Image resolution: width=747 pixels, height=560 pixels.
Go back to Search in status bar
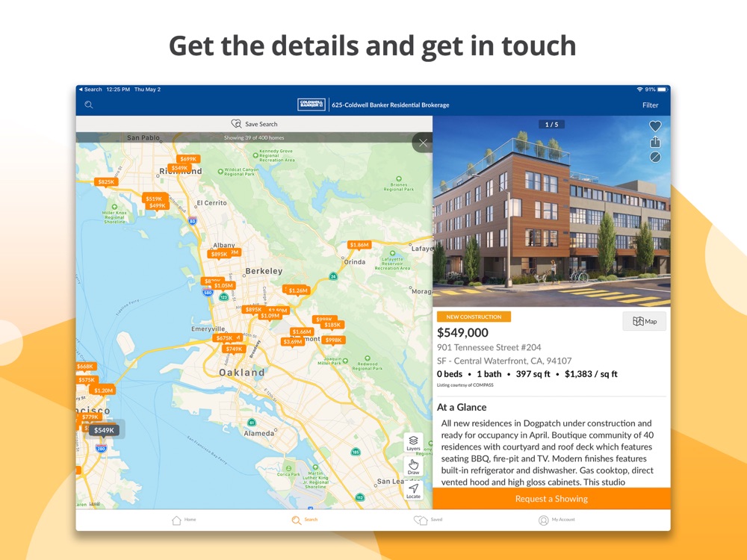(x=90, y=89)
